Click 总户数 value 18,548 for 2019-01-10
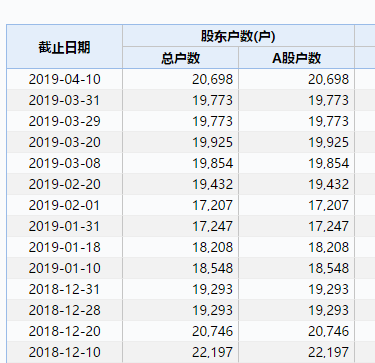The height and width of the screenshot is (363, 375). tap(213, 268)
